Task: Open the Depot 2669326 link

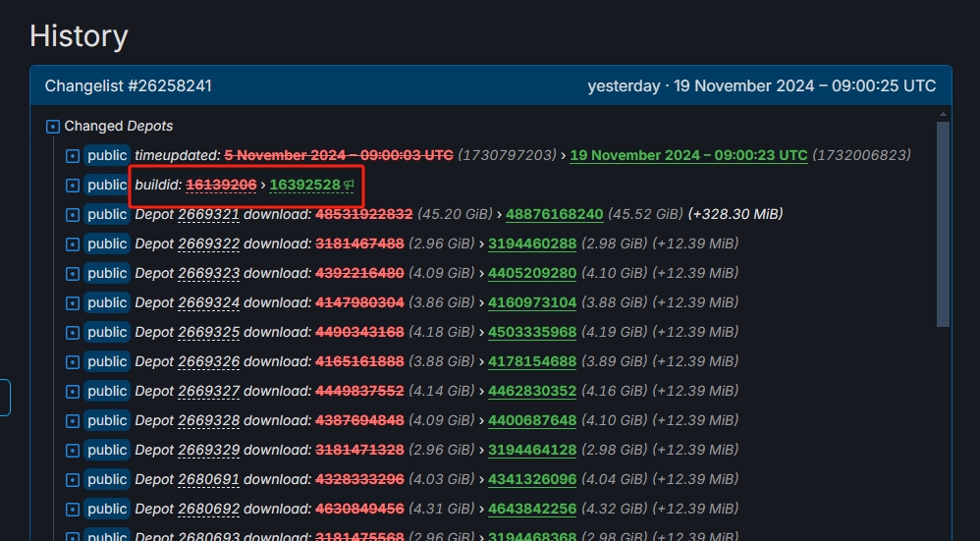Action: (x=208, y=361)
